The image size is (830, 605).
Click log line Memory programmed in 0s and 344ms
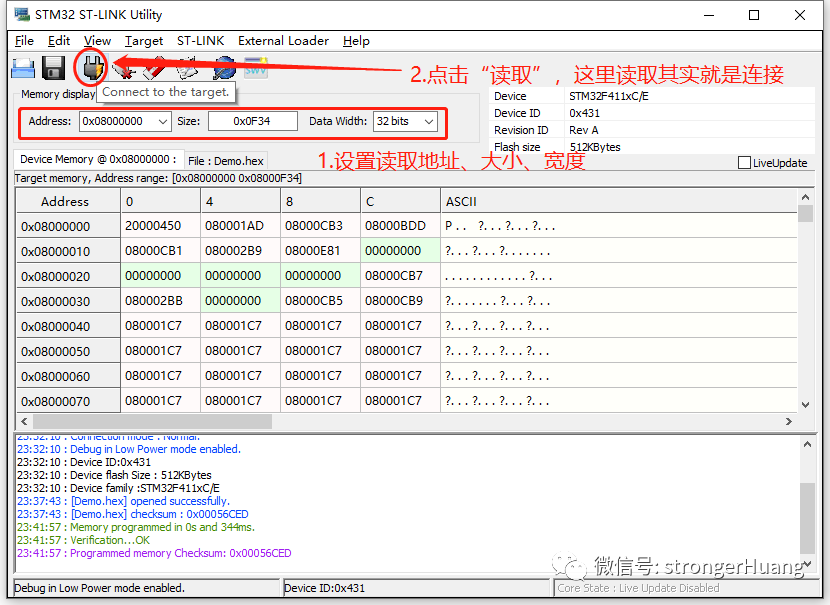point(136,527)
